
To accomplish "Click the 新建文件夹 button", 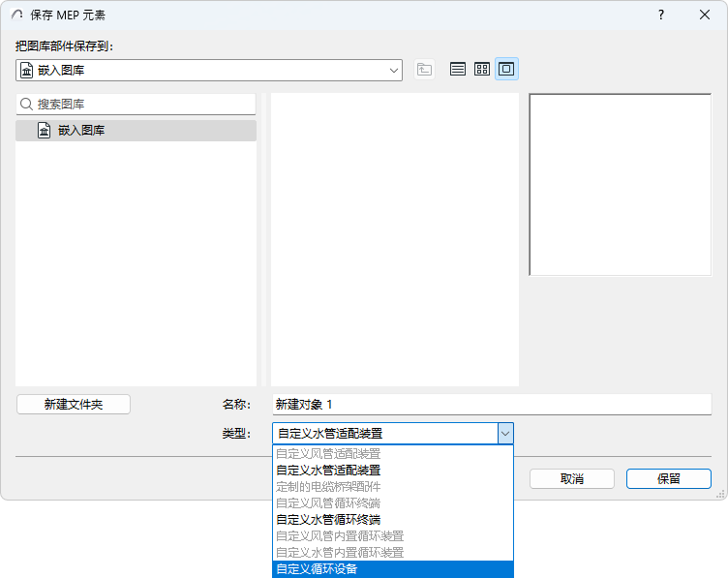I will click(x=74, y=405).
